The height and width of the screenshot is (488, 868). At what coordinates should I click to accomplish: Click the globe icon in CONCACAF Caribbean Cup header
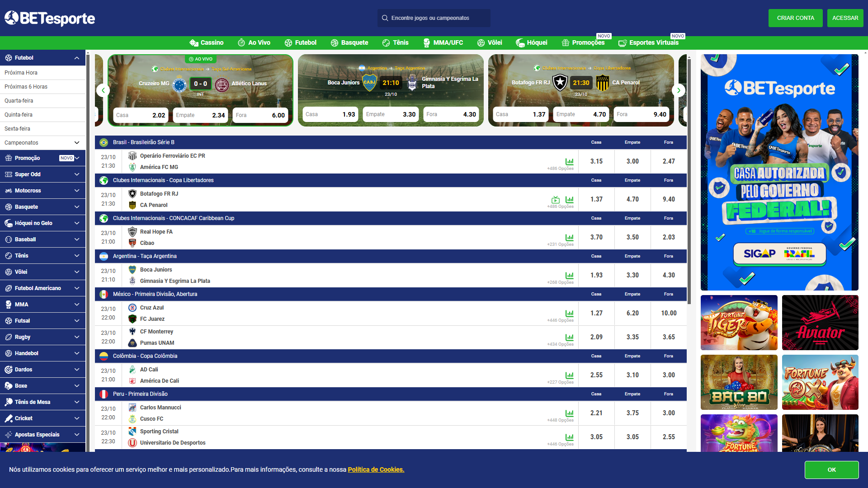point(104,218)
